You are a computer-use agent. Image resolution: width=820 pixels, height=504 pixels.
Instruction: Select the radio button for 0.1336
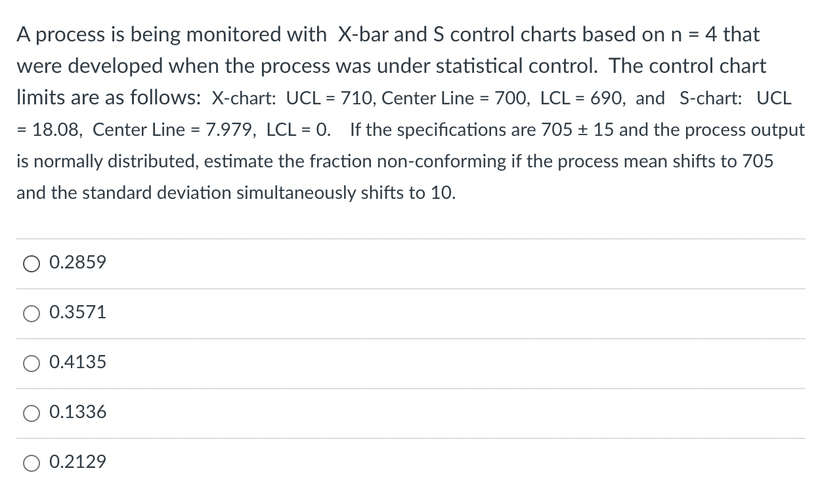(31, 413)
